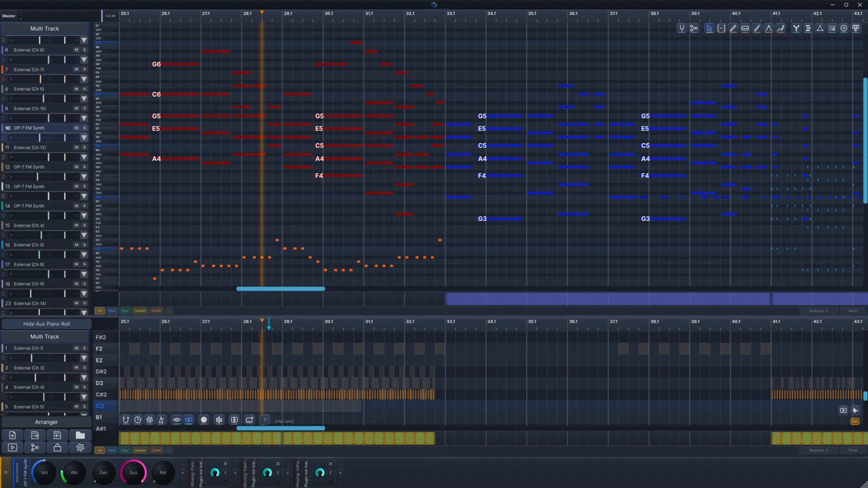This screenshot has width=868, height=488.
Task: Expand the arrow below External (Ch 6) track
Action: point(84,60)
